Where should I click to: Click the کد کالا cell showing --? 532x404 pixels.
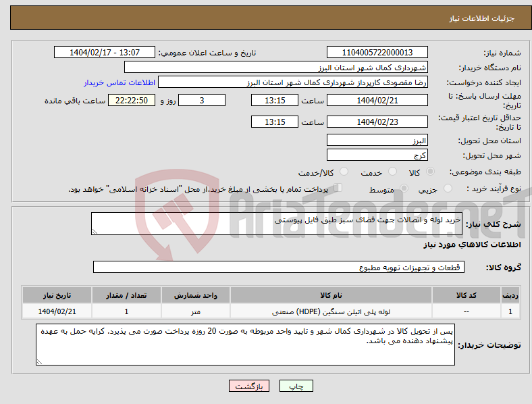pyautogui.click(x=467, y=311)
